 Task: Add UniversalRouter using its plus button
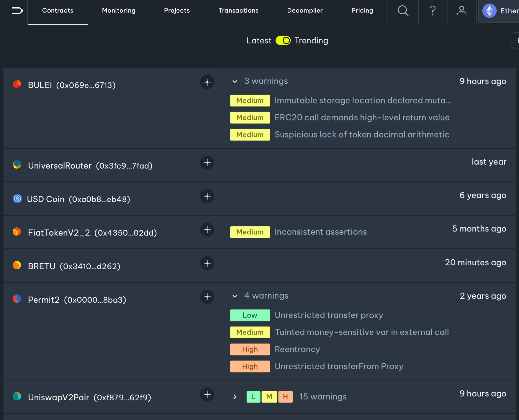207,163
